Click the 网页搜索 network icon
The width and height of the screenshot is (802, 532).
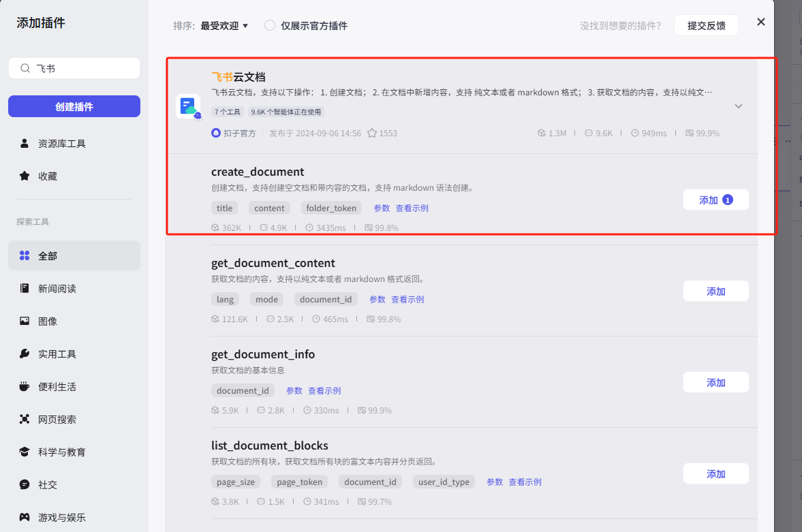click(x=24, y=419)
